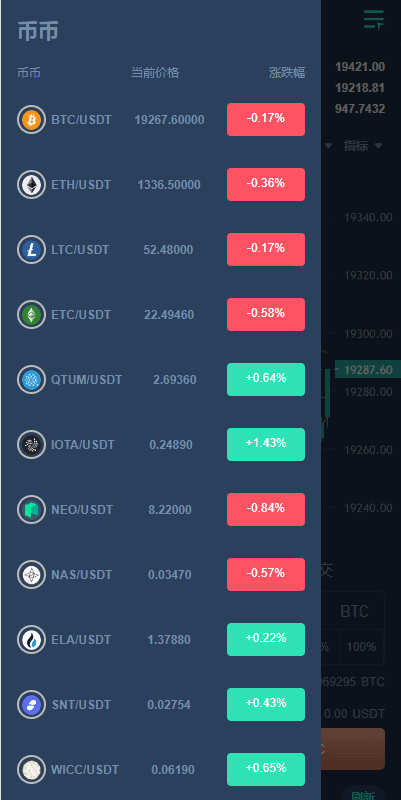
Task: Click the IOTA +1.43% change badge
Action: click(x=266, y=444)
